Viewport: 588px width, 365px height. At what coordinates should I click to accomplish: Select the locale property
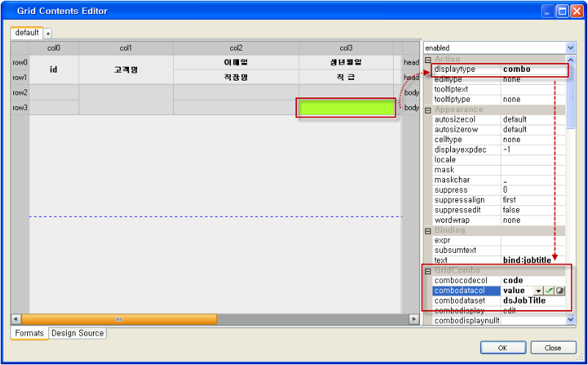coord(499,160)
